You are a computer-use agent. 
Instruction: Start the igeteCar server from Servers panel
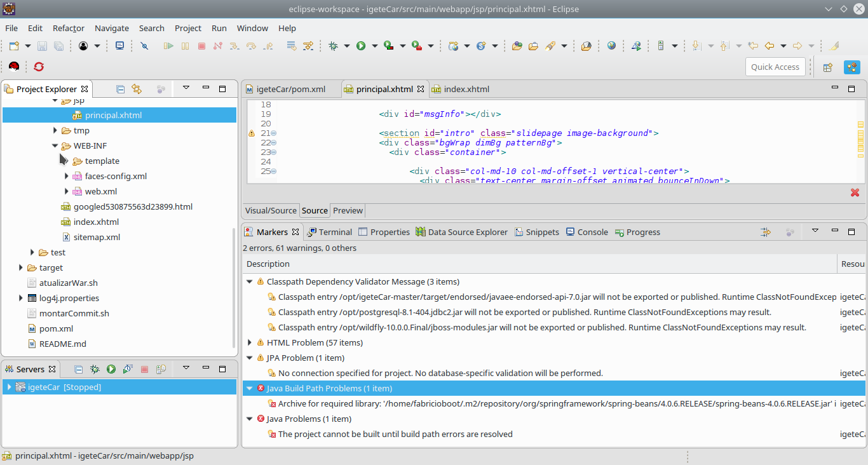[111, 369]
